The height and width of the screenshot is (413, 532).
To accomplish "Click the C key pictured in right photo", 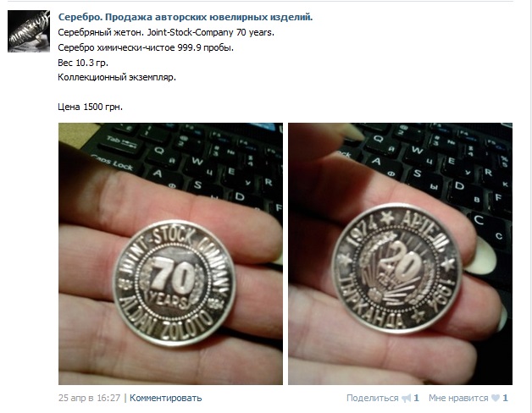I will pos(479,220).
